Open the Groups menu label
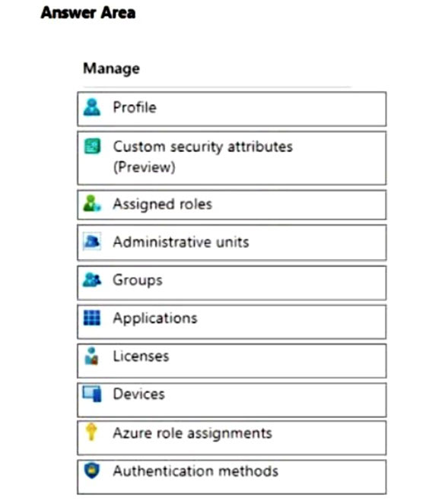445x504 pixels. [138, 281]
